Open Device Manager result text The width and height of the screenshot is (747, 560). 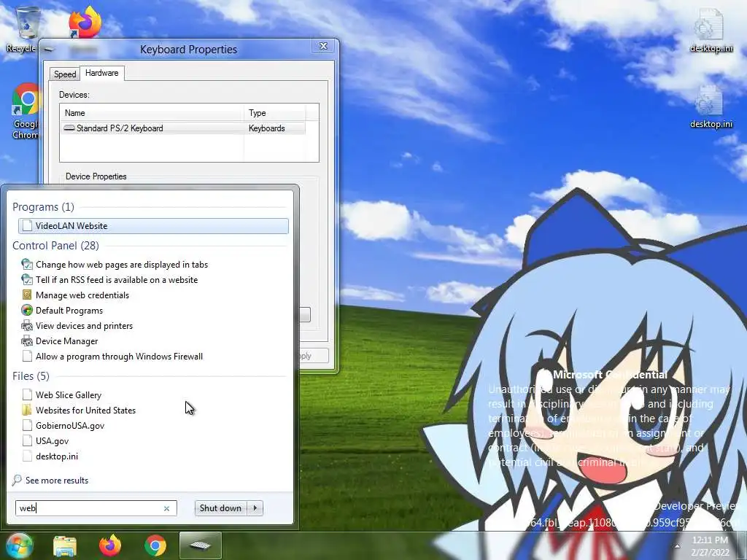coord(66,341)
